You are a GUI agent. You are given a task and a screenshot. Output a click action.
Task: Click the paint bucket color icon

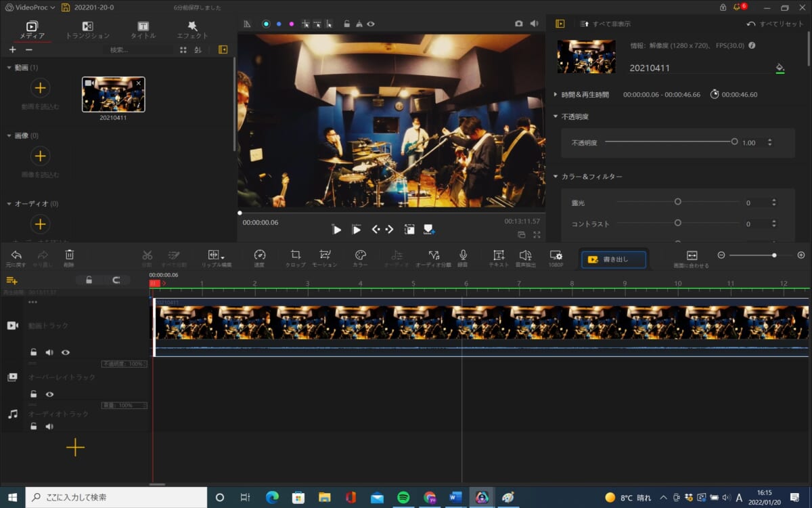tap(780, 68)
